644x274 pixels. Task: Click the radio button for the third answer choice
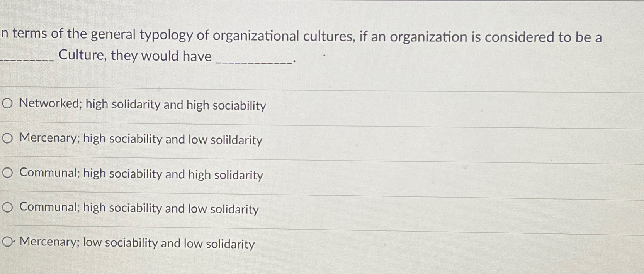click(7, 174)
